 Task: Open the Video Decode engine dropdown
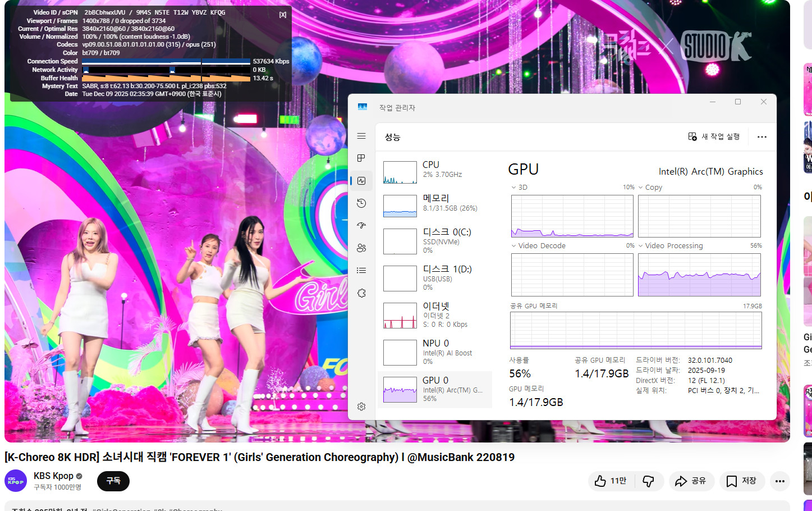click(x=513, y=246)
